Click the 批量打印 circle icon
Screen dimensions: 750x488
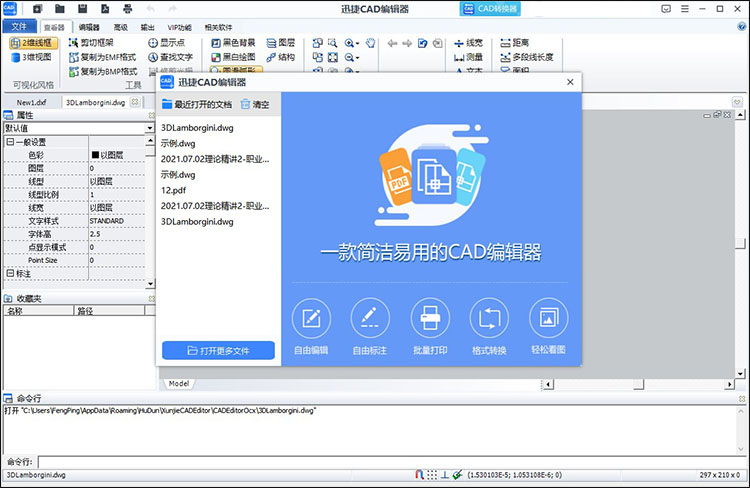coord(430,318)
